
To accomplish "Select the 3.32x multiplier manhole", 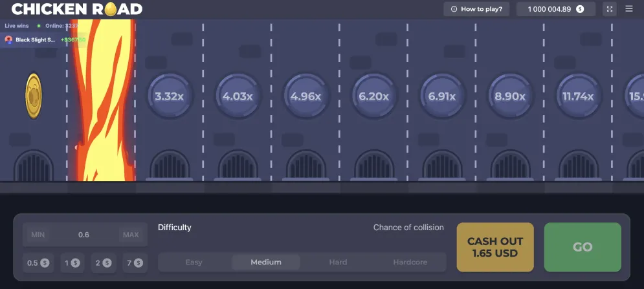I will (169, 96).
